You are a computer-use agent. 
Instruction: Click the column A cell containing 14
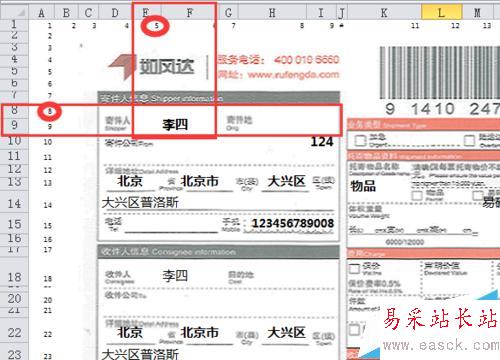tap(48, 205)
